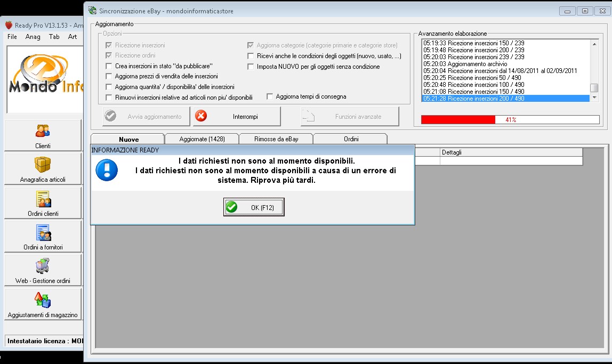612x364 pixels.
Task: Open the Art menu in Ready Pro
Action: [72, 37]
